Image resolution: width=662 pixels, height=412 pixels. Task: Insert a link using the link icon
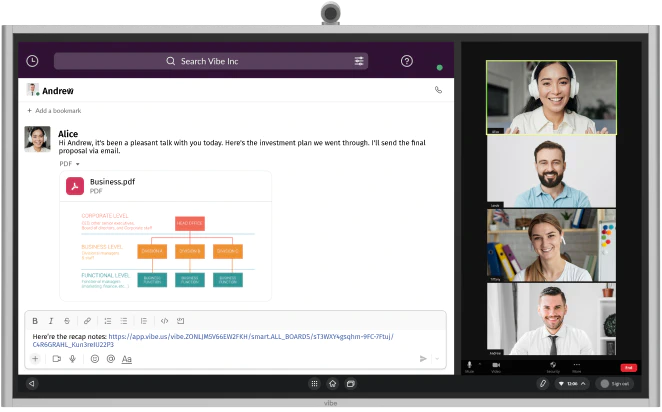click(87, 321)
